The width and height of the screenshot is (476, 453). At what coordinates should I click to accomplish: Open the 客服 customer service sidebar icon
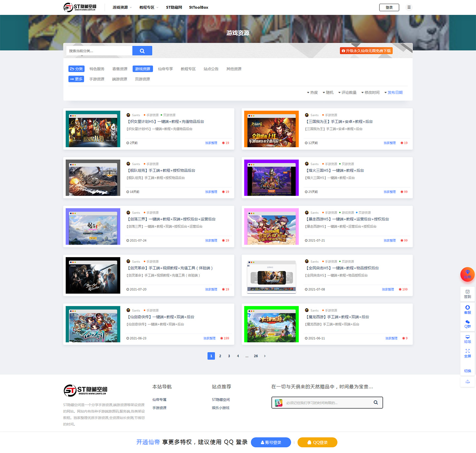tap(467, 310)
